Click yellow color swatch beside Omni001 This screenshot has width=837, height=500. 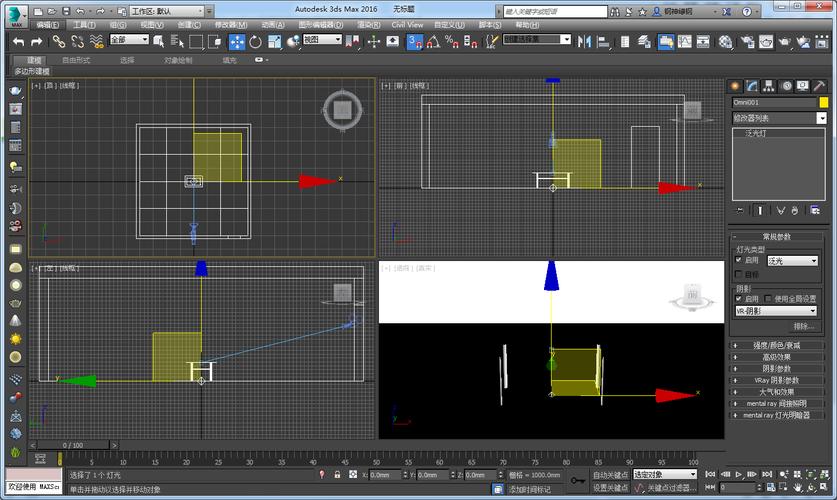(x=824, y=102)
